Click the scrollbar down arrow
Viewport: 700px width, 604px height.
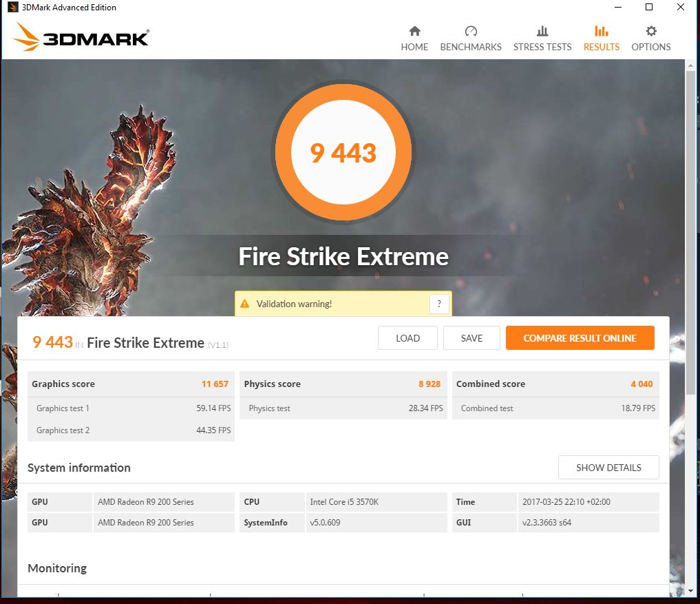(690, 591)
